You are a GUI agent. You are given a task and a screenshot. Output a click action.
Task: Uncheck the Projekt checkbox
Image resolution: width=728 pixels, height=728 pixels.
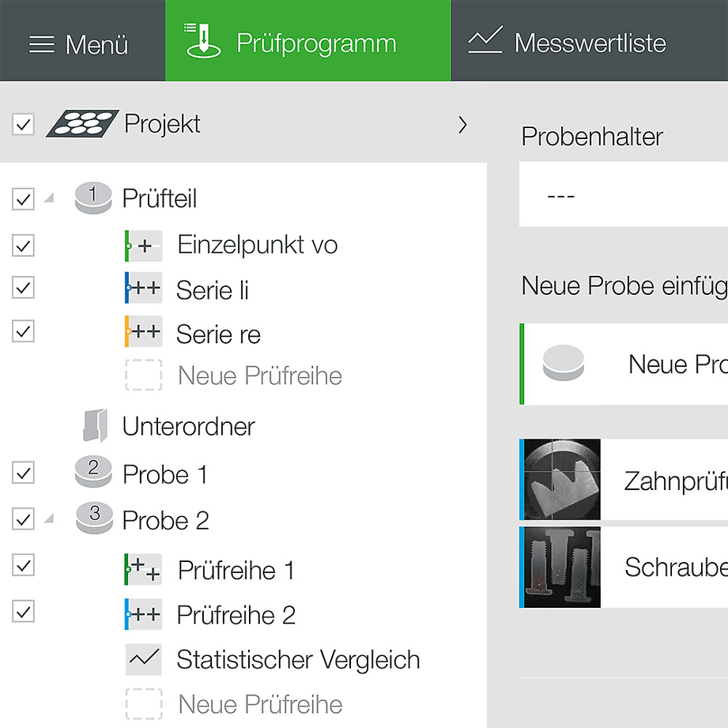click(23, 124)
